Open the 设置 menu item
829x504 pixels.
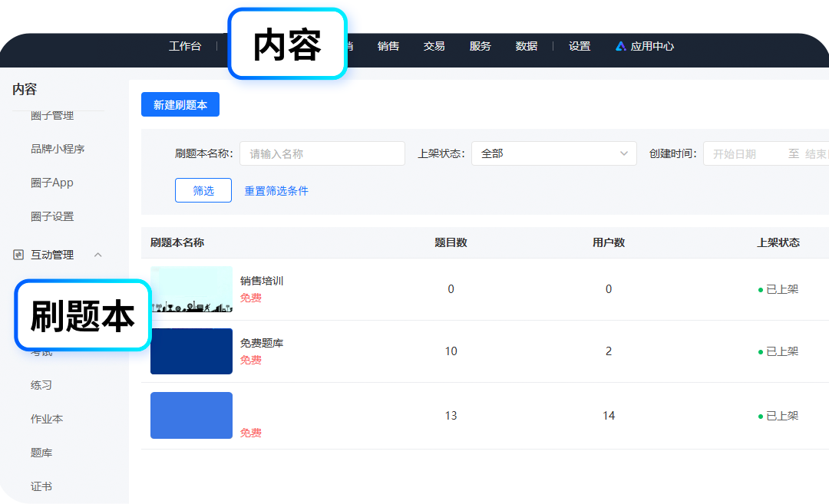tap(580, 46)
